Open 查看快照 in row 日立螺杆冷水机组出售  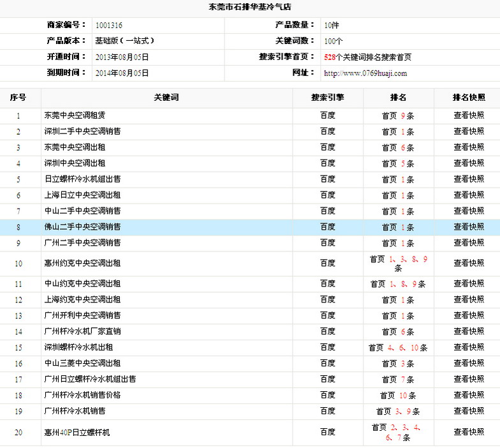point(469,179)
